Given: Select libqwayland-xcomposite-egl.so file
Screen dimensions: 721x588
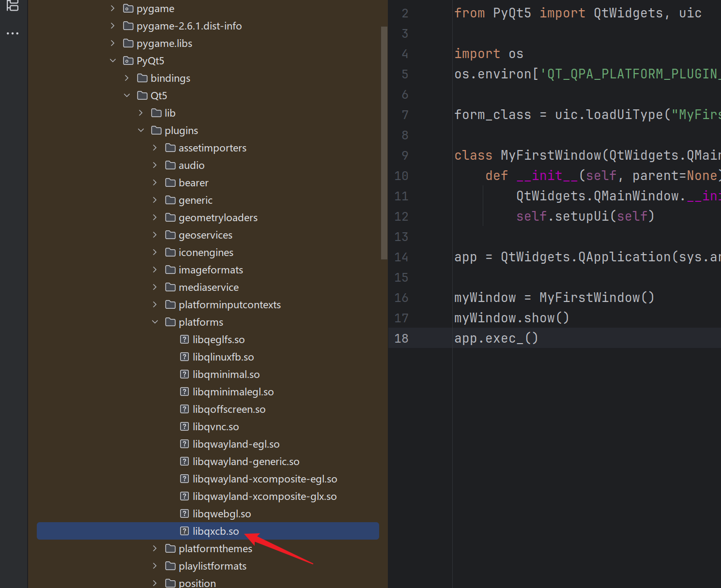Looking at the screenshot, I should click(265, 479).
